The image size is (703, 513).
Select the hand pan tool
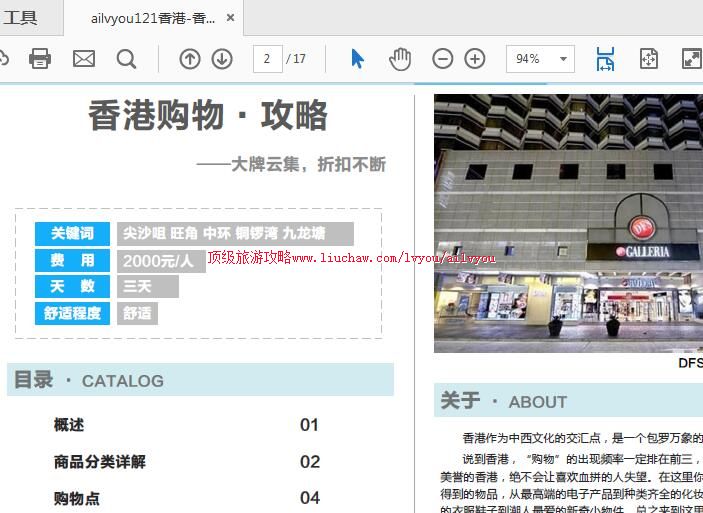click(x=400, y=59)
